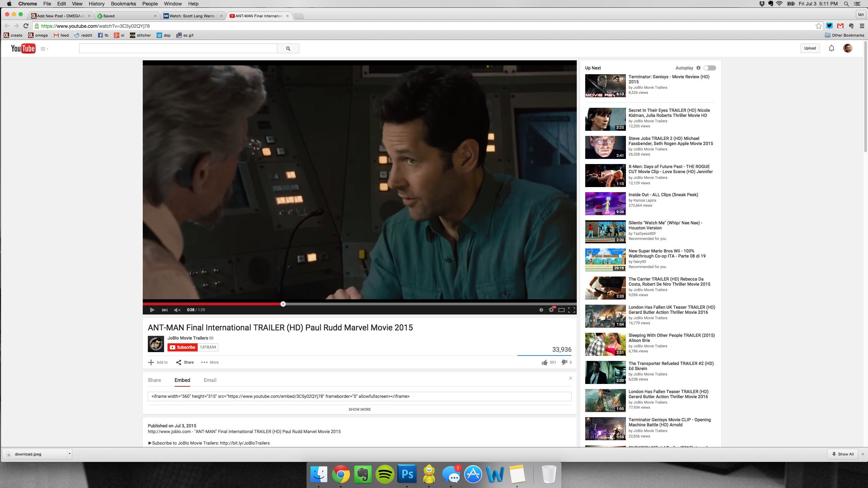Open the notifications bell
868x488 pixels.
[831, 48]
